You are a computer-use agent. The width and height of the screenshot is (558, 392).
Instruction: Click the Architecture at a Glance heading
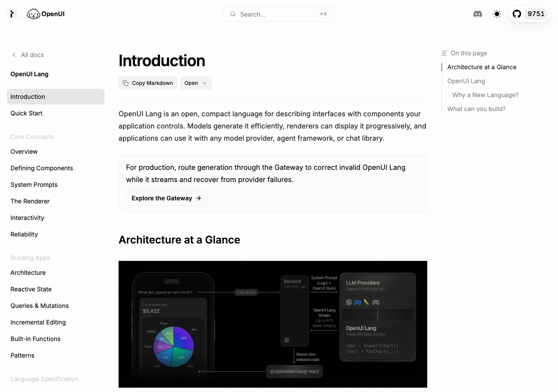(179, 240)
